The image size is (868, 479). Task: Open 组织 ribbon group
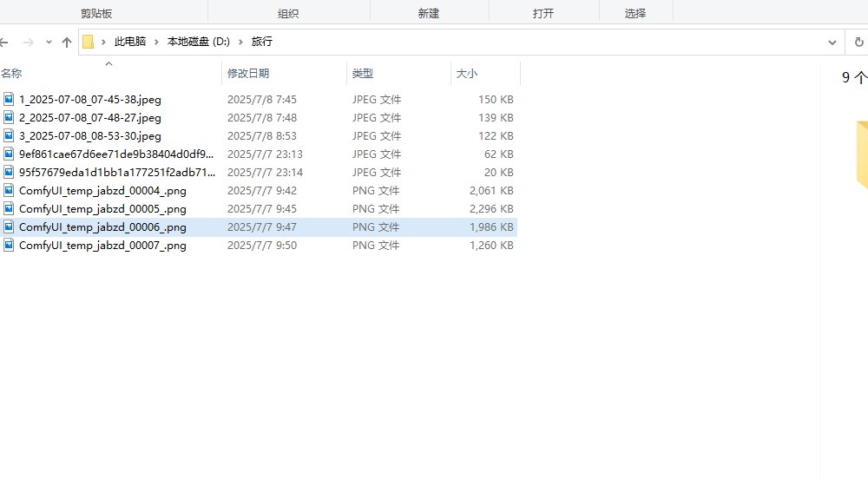coord(288,13)
